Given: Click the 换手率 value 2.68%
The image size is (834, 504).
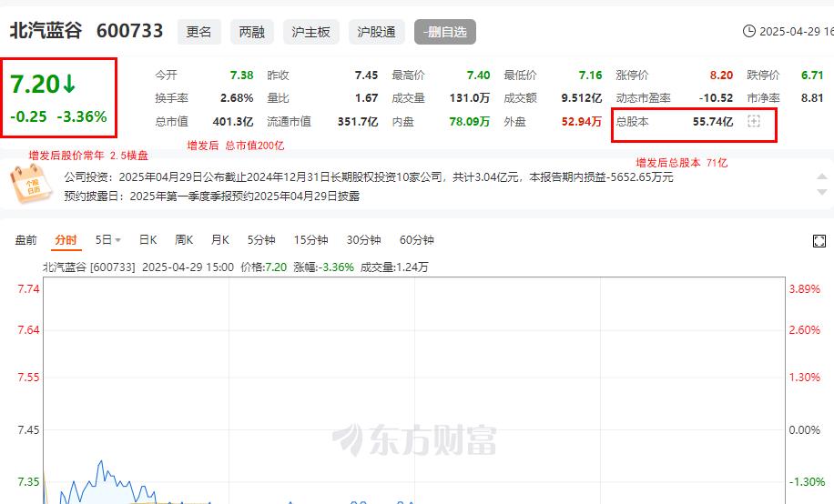Looking at the screenshot, I should click(x=237, y=98).
